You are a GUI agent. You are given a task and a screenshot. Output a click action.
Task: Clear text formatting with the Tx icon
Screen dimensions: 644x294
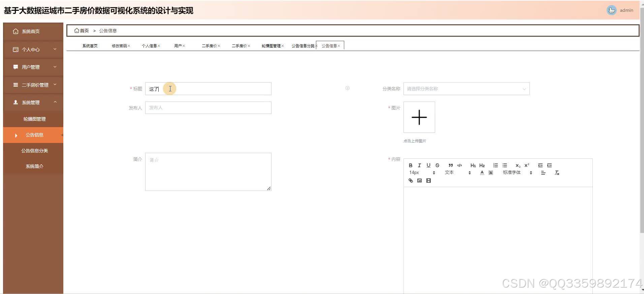[557, 173]
